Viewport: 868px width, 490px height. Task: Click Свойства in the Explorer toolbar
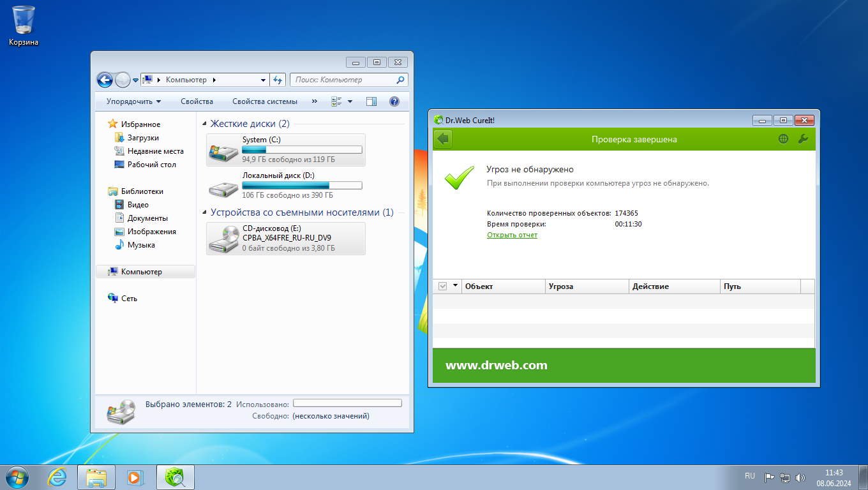coord(197,101)
